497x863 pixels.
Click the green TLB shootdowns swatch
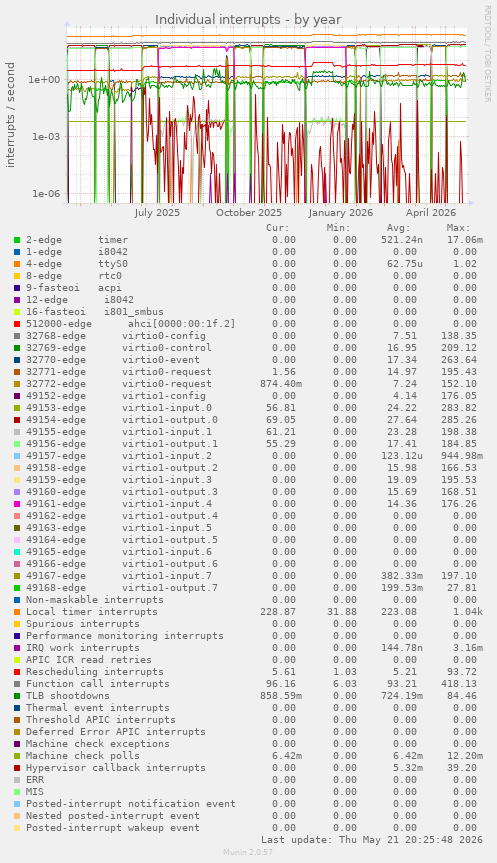[x=17, y=696]
